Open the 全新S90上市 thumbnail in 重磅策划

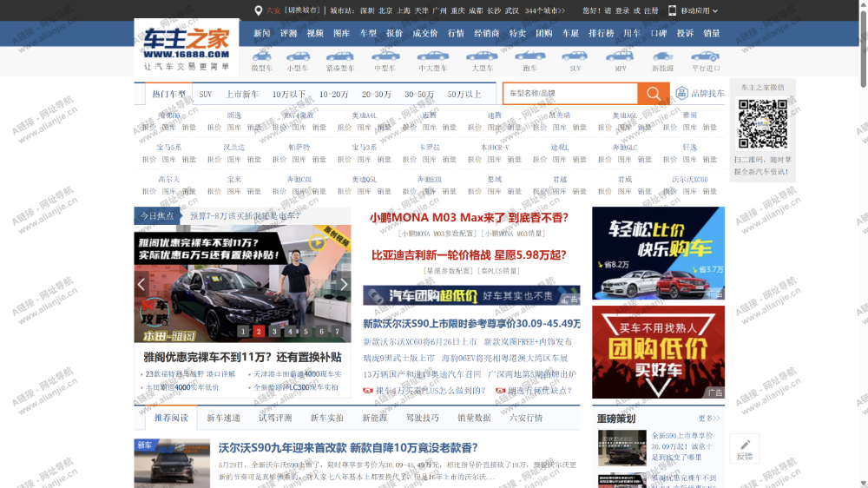coord(621,447)
